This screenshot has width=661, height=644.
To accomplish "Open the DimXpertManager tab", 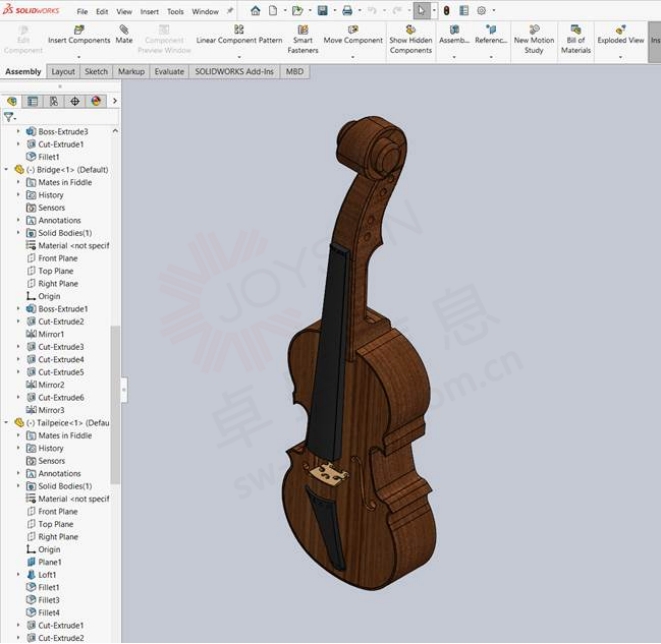I will [75, 101].
